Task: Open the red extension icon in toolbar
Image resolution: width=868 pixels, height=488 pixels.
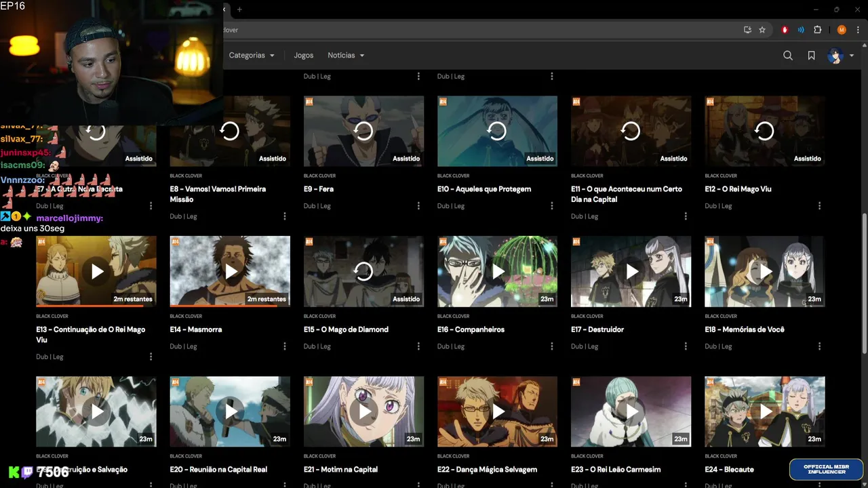Action: 785,30
